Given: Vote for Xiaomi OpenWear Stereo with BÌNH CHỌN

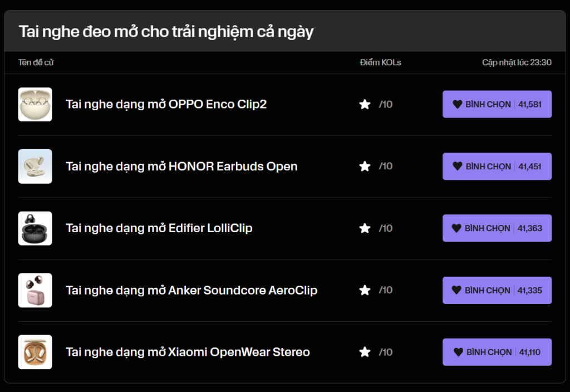Looking at the screenshot, I should [497, 352].
